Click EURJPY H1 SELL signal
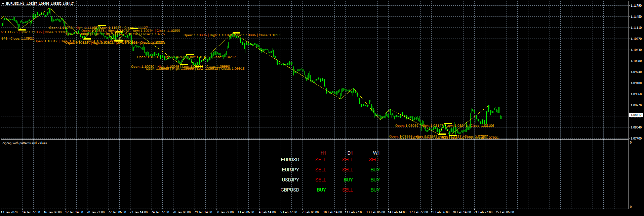Screen dimensions: 644x216 [x=321, y=170]
